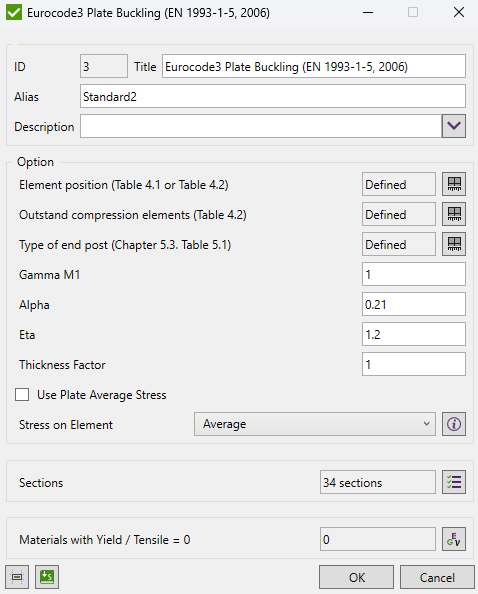Viewport: 478px width, 594px height.
Task: Open materials Yield/Tensile editor icon
Action: tap(454, 539)
